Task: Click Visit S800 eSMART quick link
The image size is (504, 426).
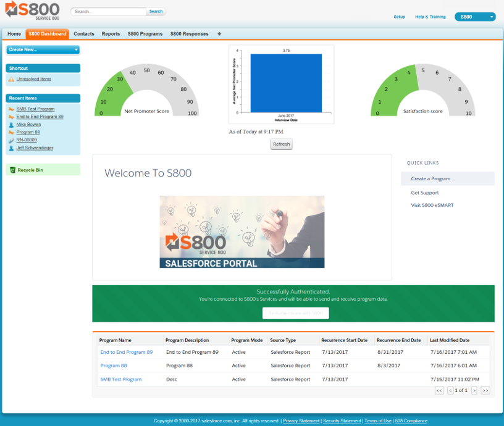Action: (432, 206)
